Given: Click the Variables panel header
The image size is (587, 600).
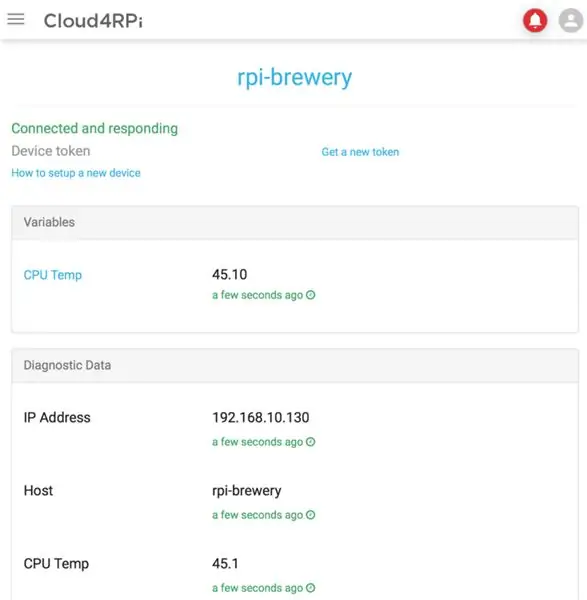Looking at the screenshot, I should [x=295, y=222].
